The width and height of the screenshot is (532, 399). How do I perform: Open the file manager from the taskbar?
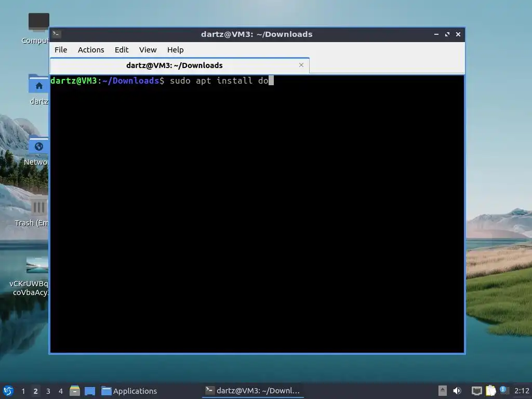pos(75,391)
